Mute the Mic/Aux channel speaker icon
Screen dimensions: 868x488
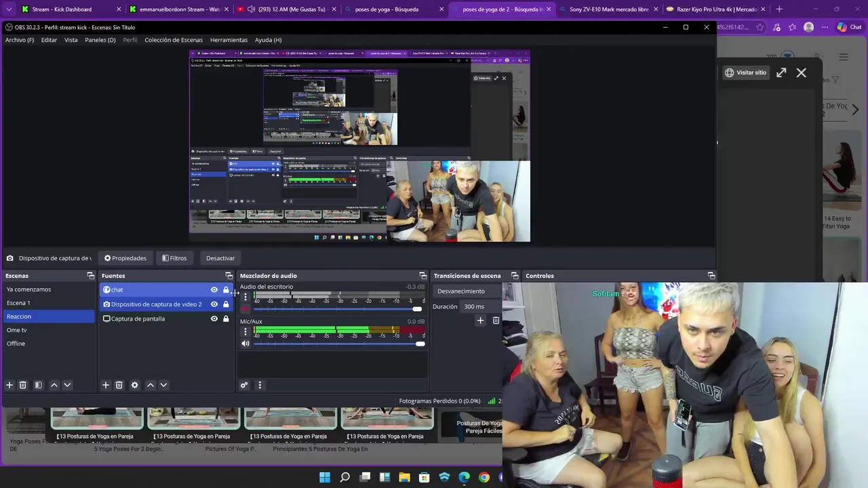(245, 344)
